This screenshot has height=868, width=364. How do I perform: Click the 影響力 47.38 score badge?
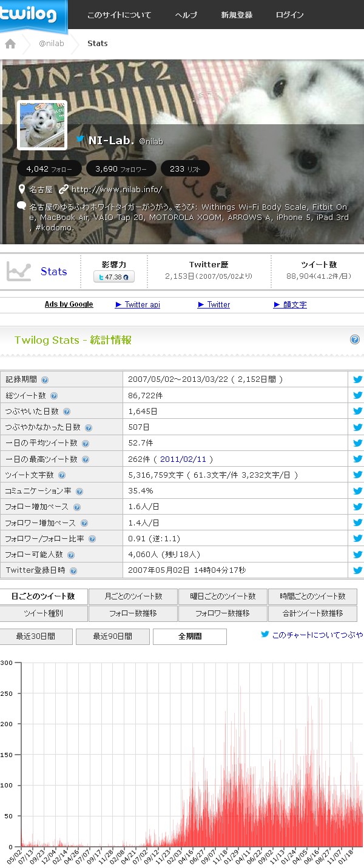(113, 277)
